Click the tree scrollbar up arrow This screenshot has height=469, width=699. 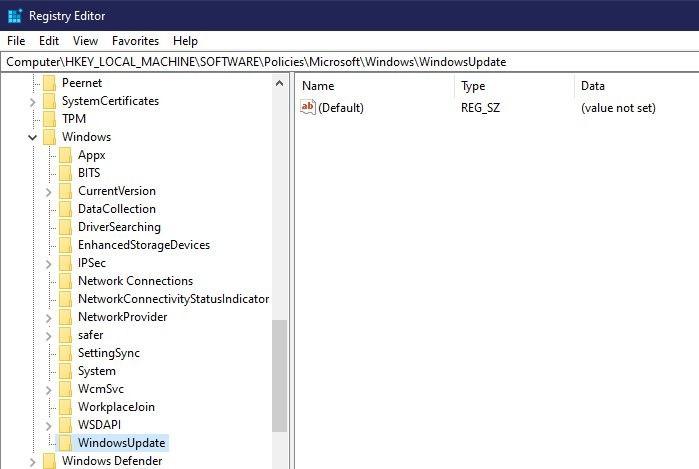click(280, 83)
